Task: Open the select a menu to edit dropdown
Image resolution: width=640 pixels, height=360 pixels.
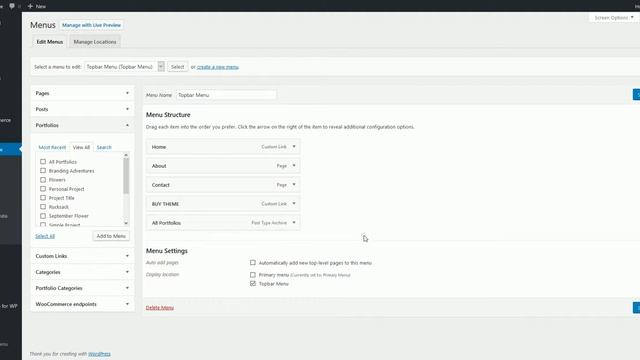Action: coord(124,67)
